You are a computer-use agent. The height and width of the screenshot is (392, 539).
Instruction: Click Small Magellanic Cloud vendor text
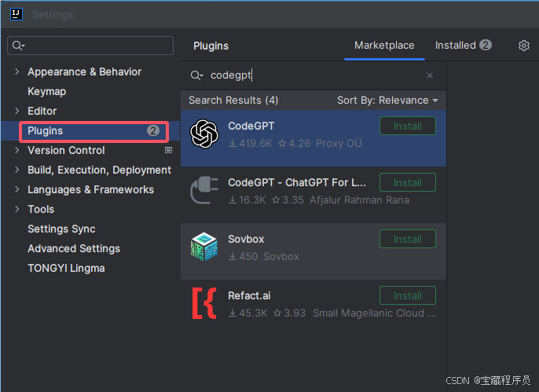tap(375, 313)
